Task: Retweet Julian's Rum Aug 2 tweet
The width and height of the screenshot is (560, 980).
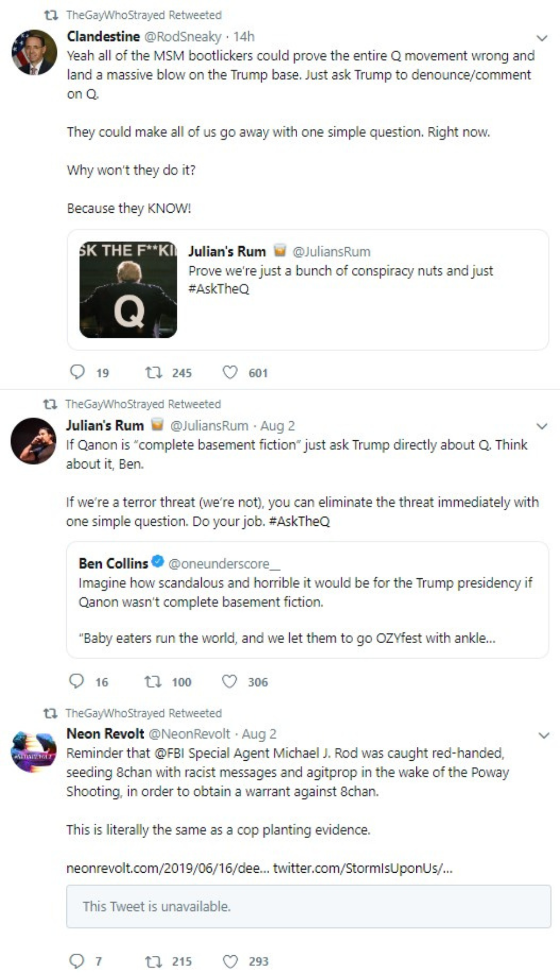Action: (x=153, y=681)
